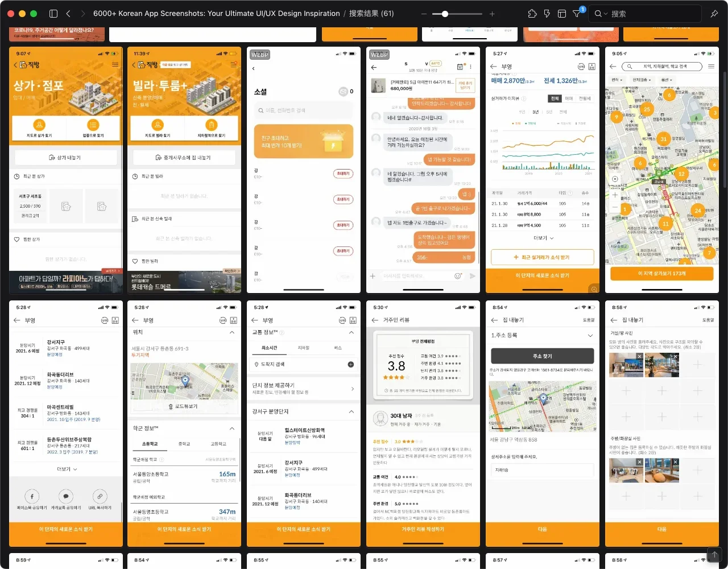Open the 6000+ Korean App Screenshots breadcrumb
Screen dimensions: 728x569
[x=216, y=14]
